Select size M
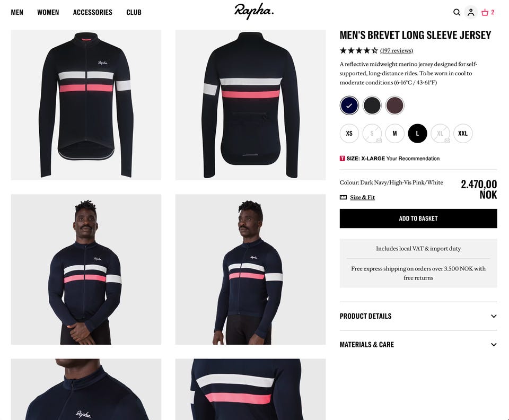Screen dimensions: 509x420 (394, 134)
